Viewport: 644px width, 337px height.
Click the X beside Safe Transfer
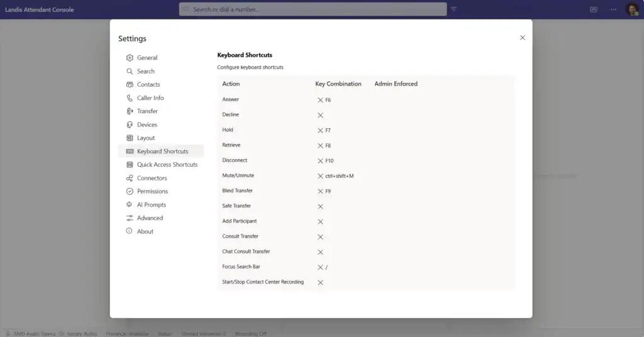(320, 206)
